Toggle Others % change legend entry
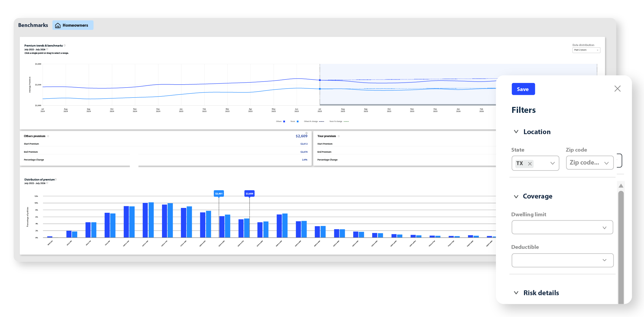This screenshot has width=644, height=317. click(314, 121)
